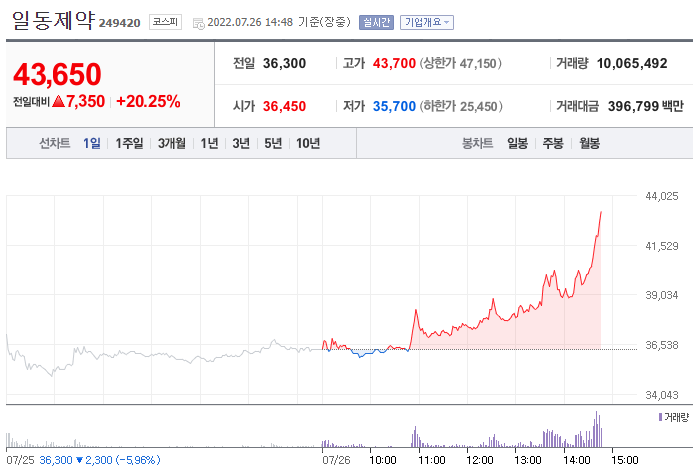
Task: Select the 1일 line chart tab
Action: coord(92,143)
